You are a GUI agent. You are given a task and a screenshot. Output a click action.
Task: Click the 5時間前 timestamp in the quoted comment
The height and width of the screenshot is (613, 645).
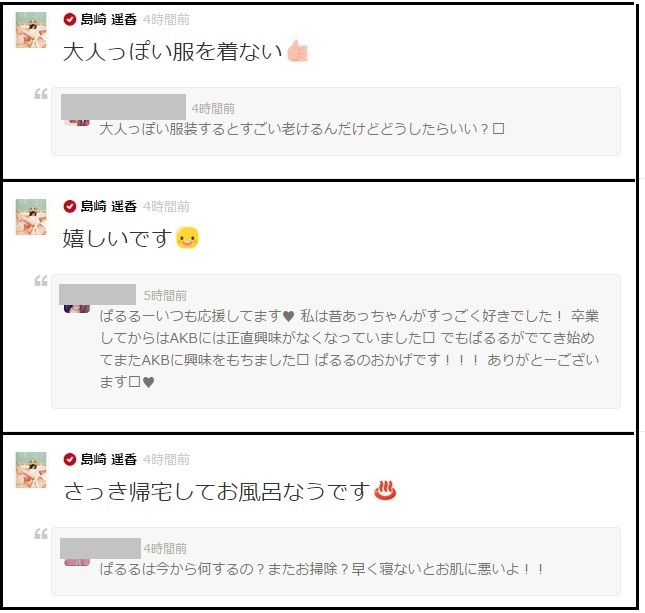[165, 295]
